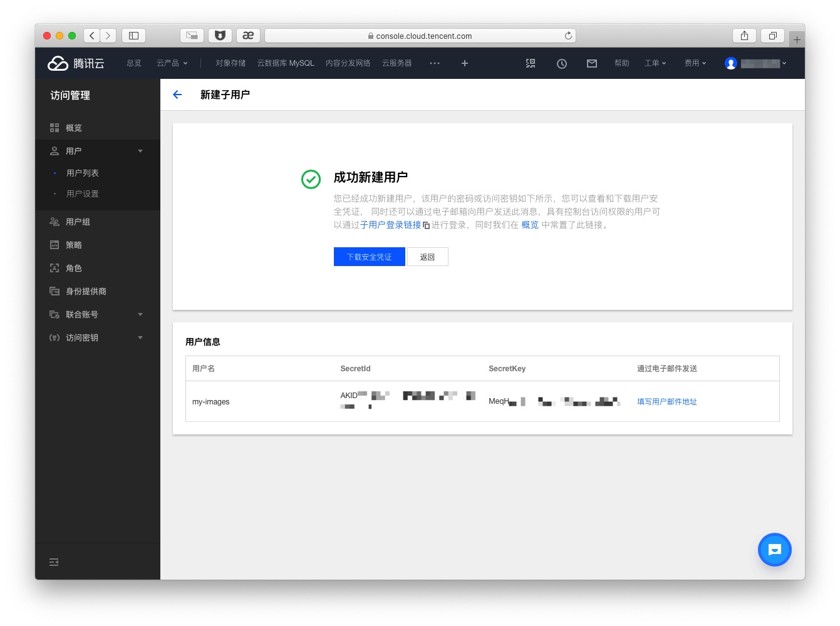The width and height of the screenshot is (840, 626).
Task: Show Safari tab overview
Action: click(x=773, y=36)
